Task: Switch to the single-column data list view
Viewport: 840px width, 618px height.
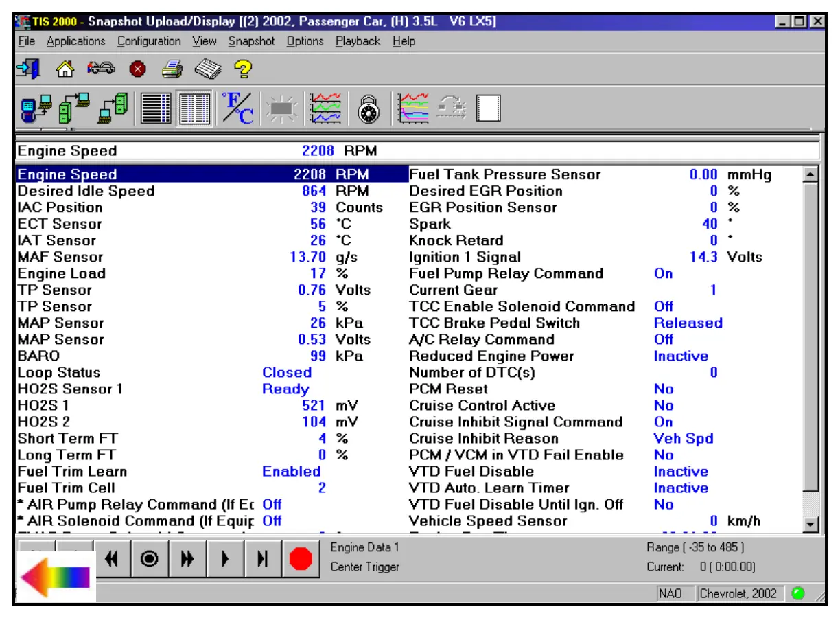Action: click(x=156, y=108)
